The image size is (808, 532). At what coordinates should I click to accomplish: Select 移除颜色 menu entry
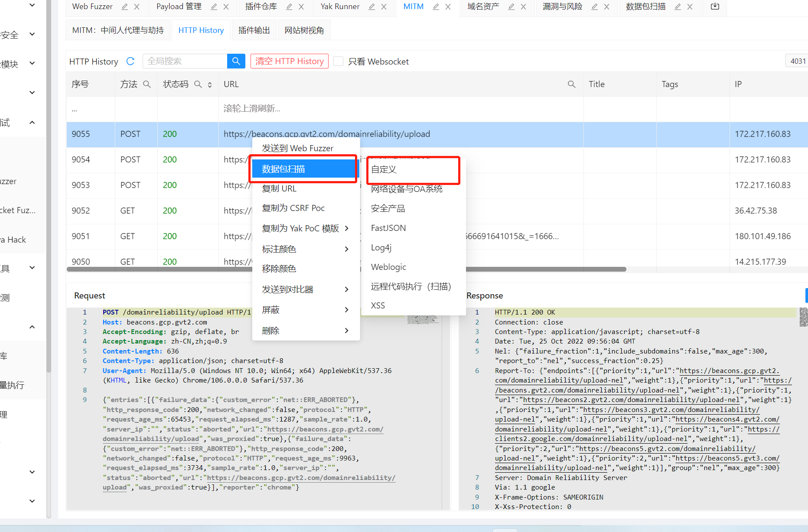point(305,269)
